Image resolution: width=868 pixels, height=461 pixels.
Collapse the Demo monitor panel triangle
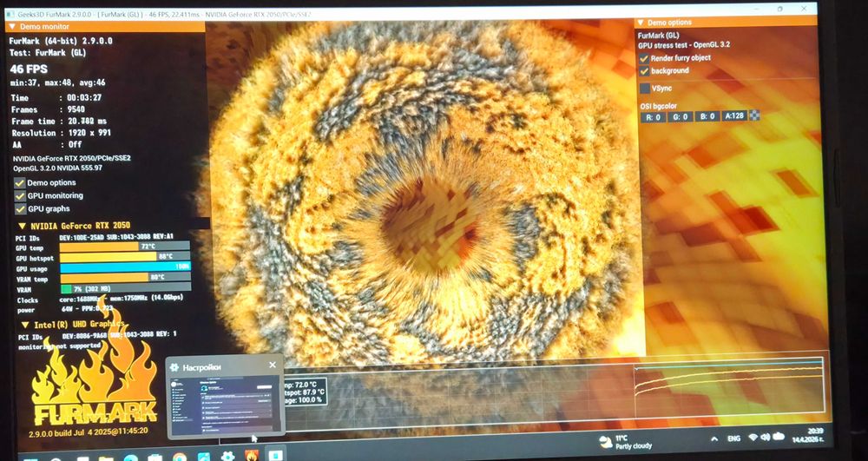pos(12,26)
